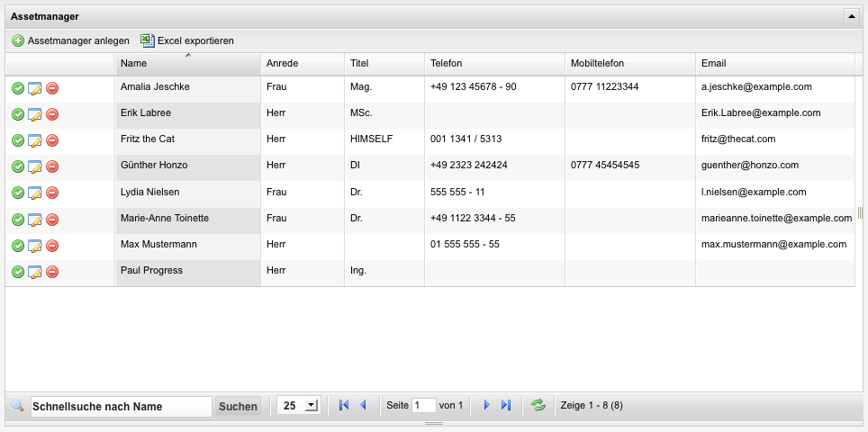Sort by the Mobiltelefon column header

point(630,64)
